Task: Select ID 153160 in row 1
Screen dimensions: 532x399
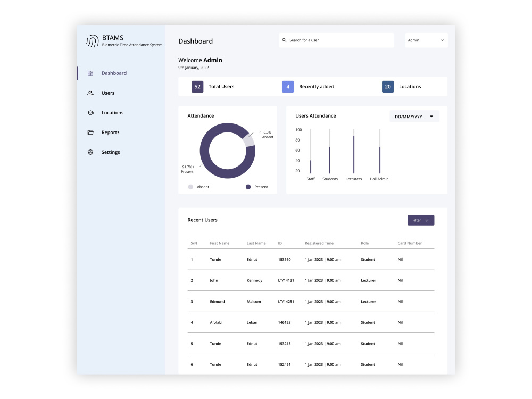Action: (284, 260)
